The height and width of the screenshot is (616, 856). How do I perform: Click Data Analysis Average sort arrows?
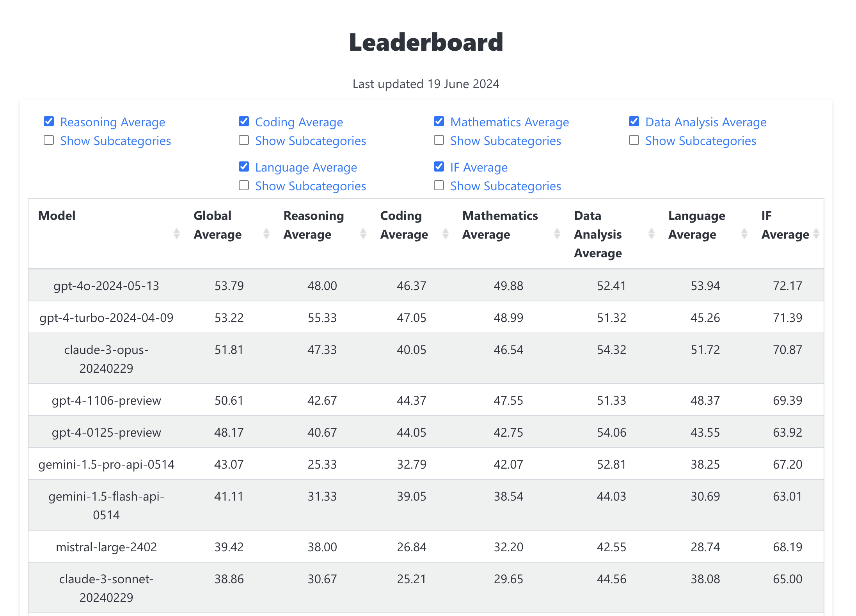point(652,234)
